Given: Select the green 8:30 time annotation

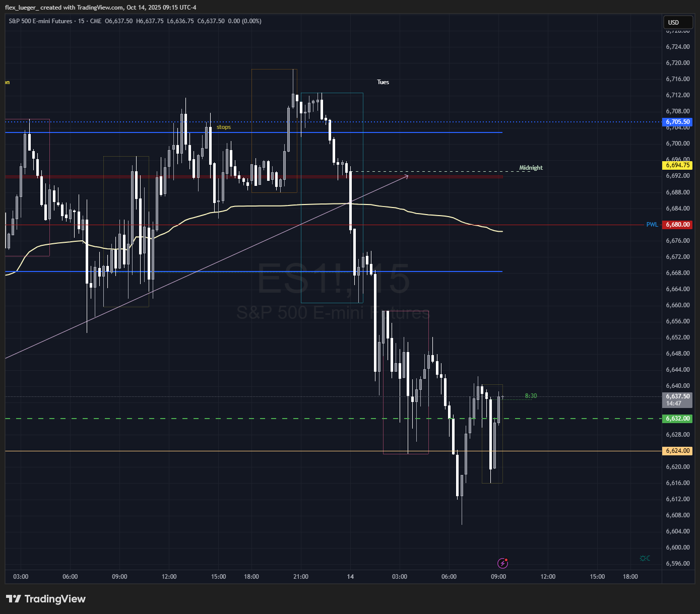Looking at the screenshot, I should (x=531, y=396).
